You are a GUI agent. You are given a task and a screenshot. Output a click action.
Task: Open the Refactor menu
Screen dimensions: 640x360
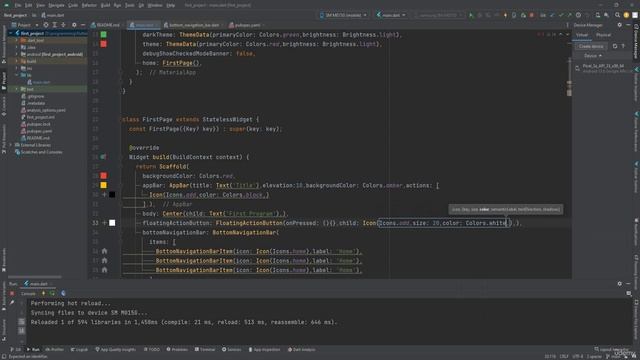point(89,5)
